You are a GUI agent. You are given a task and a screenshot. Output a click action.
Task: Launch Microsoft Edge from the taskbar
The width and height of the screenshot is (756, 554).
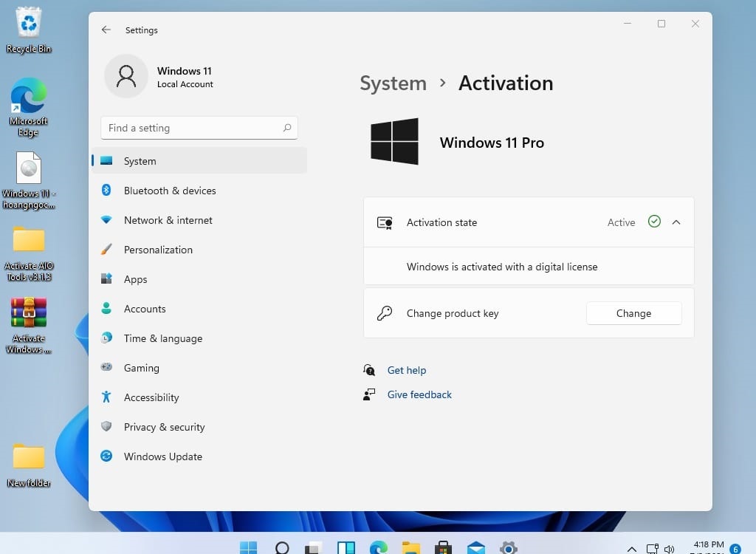click(x=379, y=548)
